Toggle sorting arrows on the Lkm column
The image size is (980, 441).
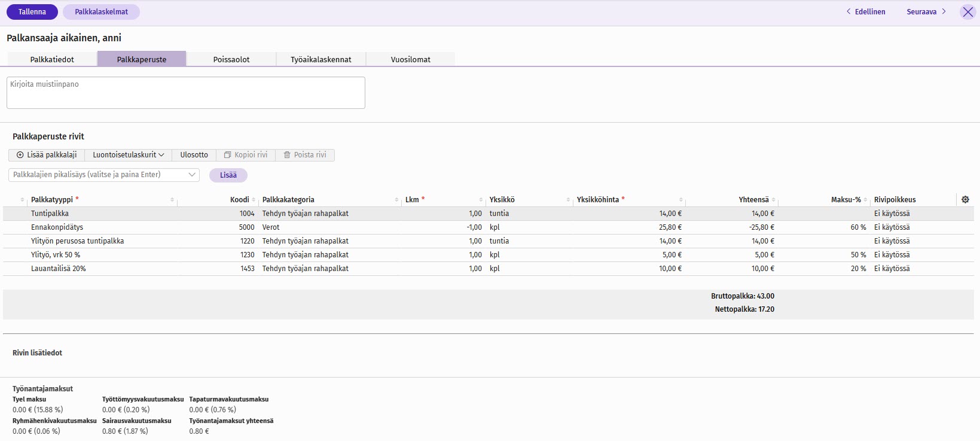[481, 200]
